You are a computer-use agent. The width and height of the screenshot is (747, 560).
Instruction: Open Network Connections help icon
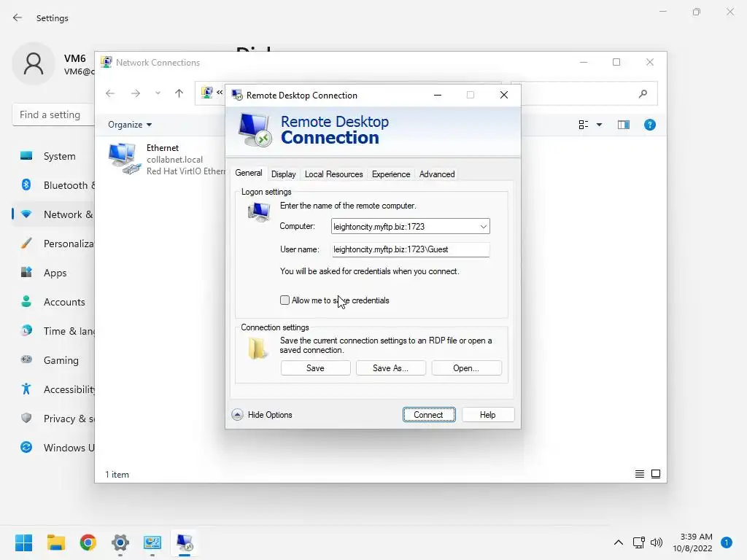[x=650, y=125]
